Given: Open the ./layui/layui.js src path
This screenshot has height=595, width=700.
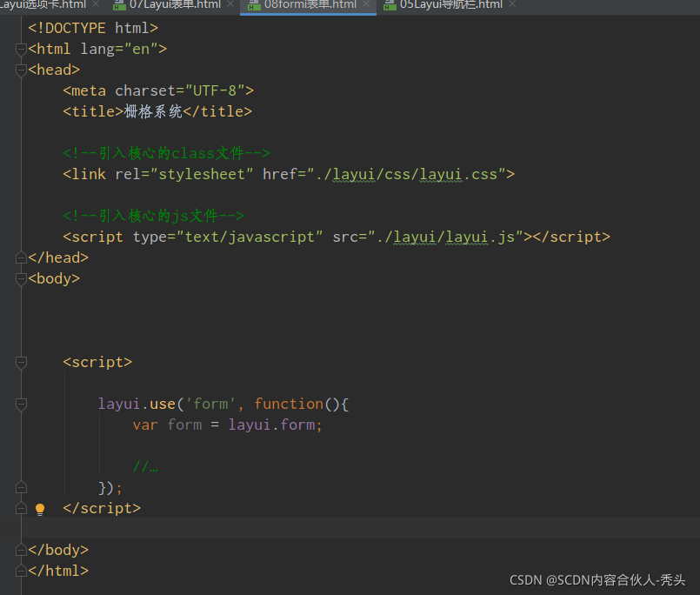Looking at the screenshot, I should tap(445, 237).
